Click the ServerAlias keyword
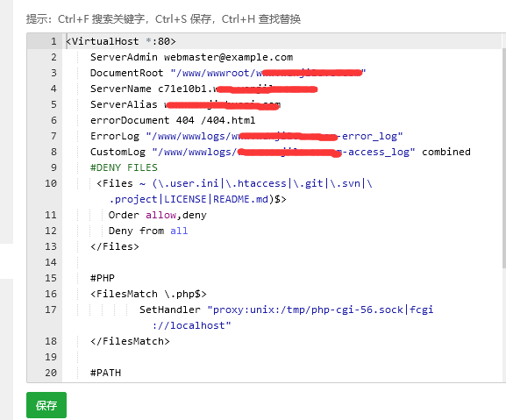 coord(124,104)
